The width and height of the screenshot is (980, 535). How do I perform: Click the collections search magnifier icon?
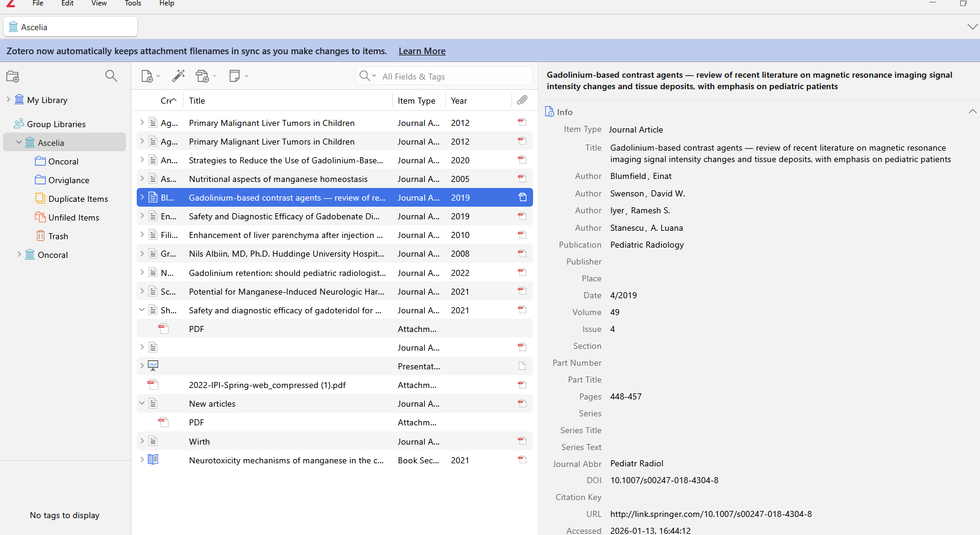[111, 76]
